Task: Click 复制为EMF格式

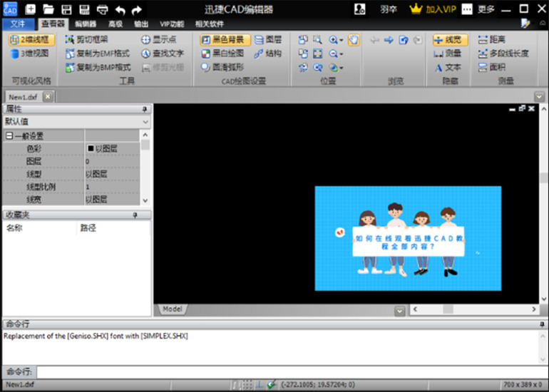Action: (98, 53)
